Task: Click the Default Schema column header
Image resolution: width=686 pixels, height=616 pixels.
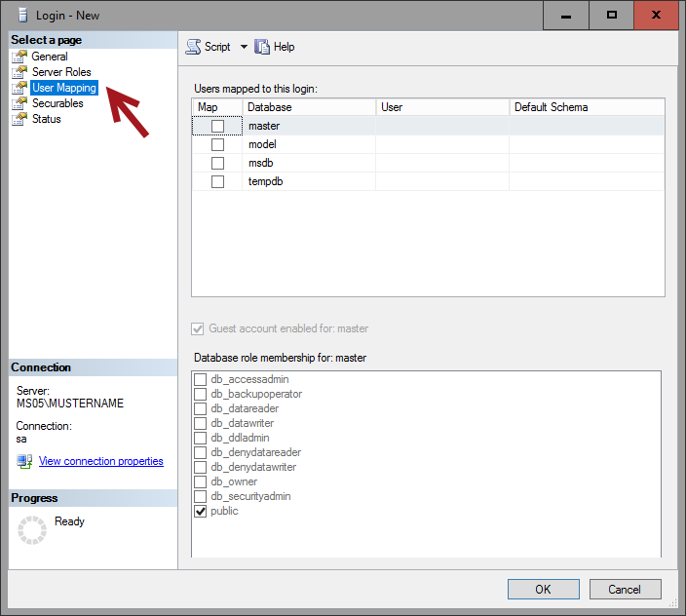Action: [x=551, y=107]
